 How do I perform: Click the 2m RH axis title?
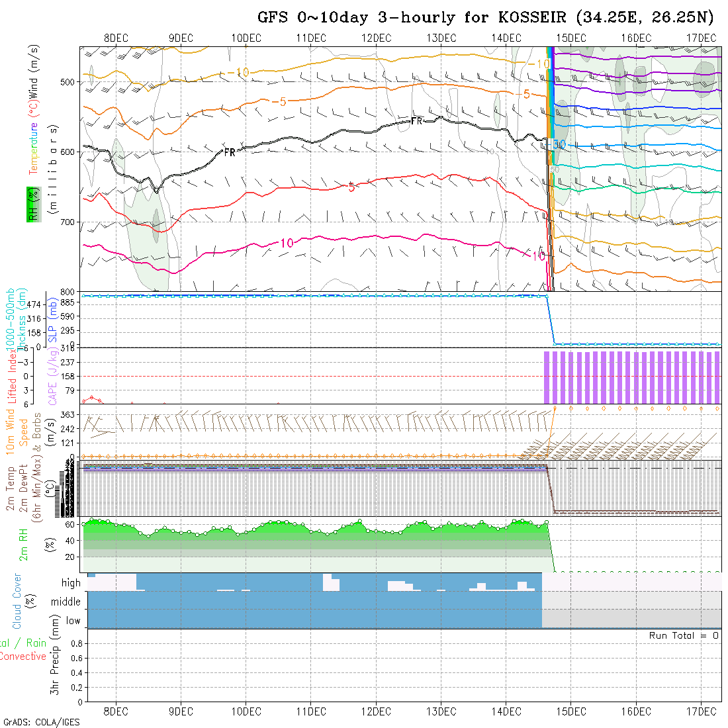tap(24, 545)
